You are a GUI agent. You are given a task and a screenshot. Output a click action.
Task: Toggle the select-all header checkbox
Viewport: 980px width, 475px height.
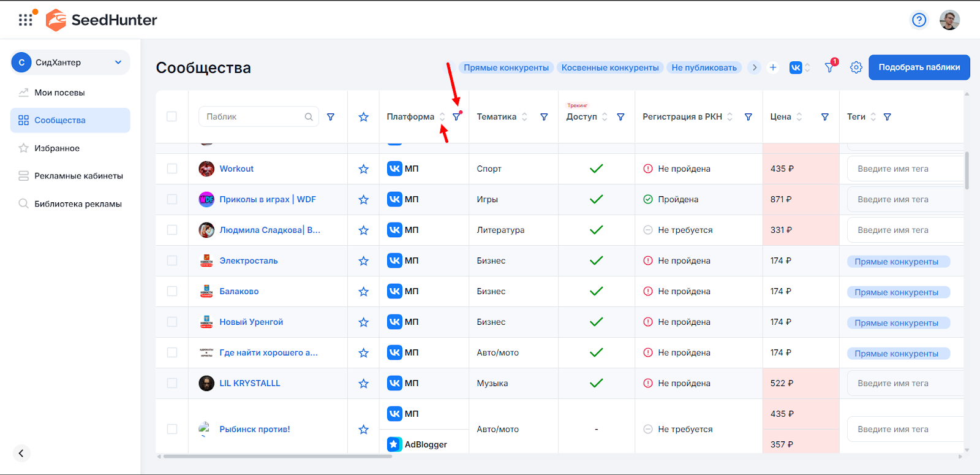click(171, 116)
